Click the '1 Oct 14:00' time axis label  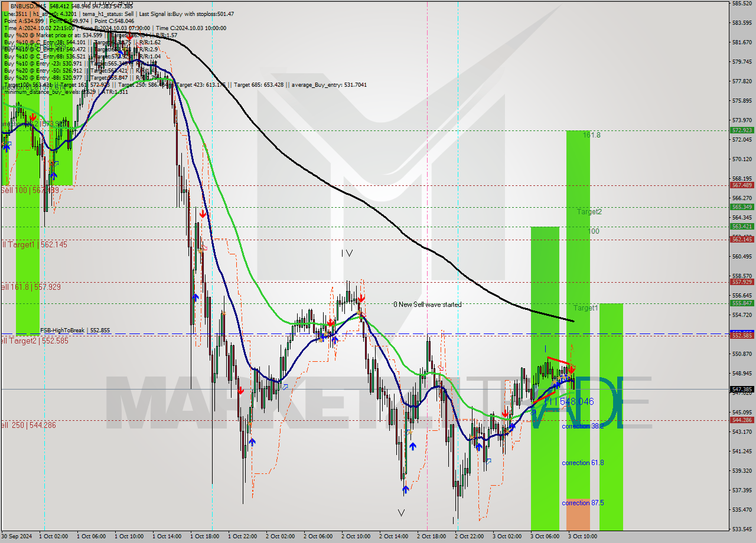(167, 537)
